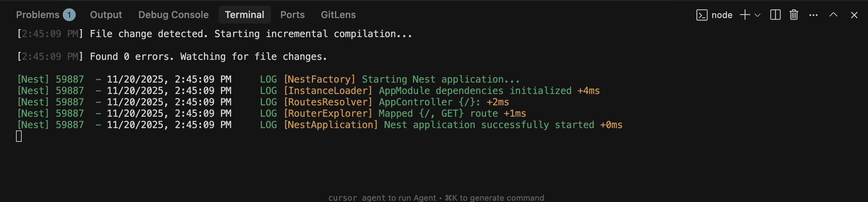Open the GitLens tab
This screenshot has height=202, width=868.
pos(338,15)
